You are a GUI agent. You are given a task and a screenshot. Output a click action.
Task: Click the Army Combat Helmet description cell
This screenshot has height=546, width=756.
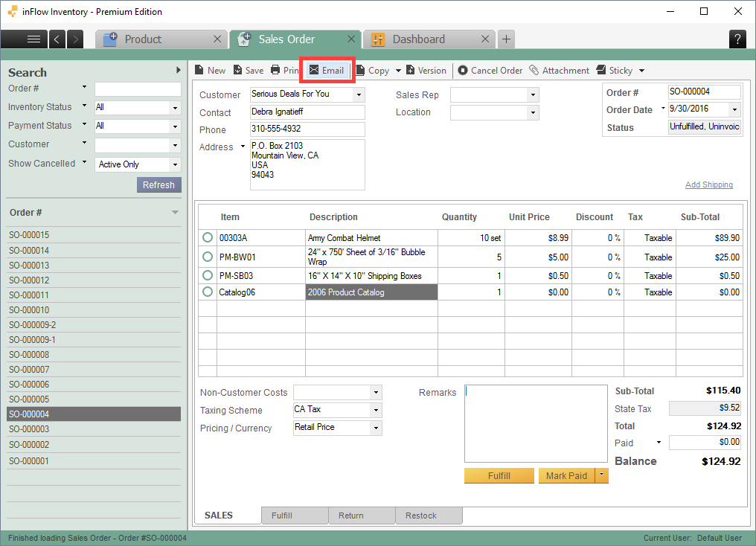pyautogui.click(x=372, y=237)
